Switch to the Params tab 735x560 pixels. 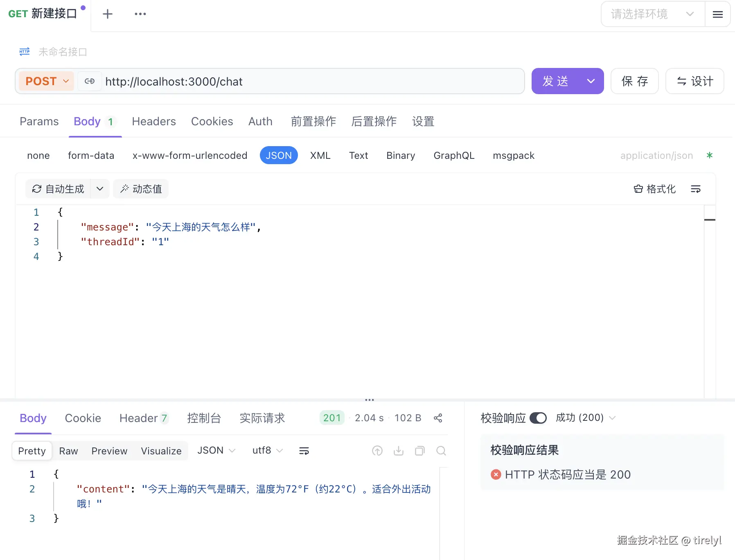pos(39,122)
